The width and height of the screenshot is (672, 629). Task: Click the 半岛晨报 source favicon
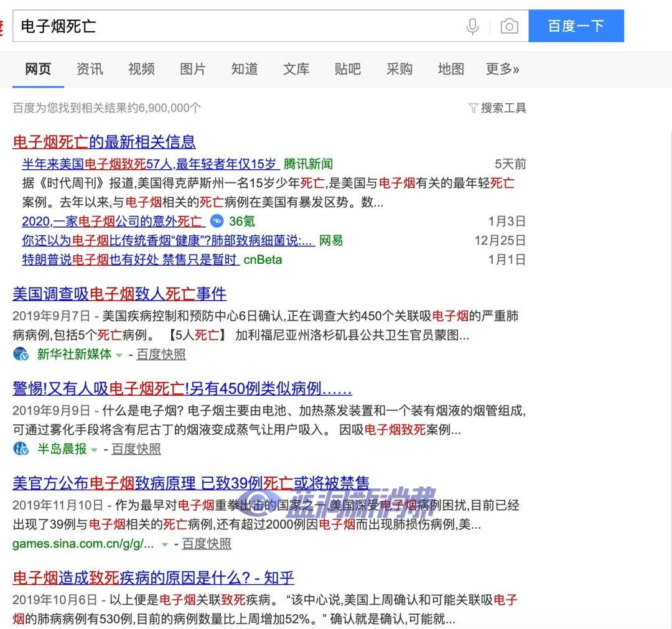19,449
